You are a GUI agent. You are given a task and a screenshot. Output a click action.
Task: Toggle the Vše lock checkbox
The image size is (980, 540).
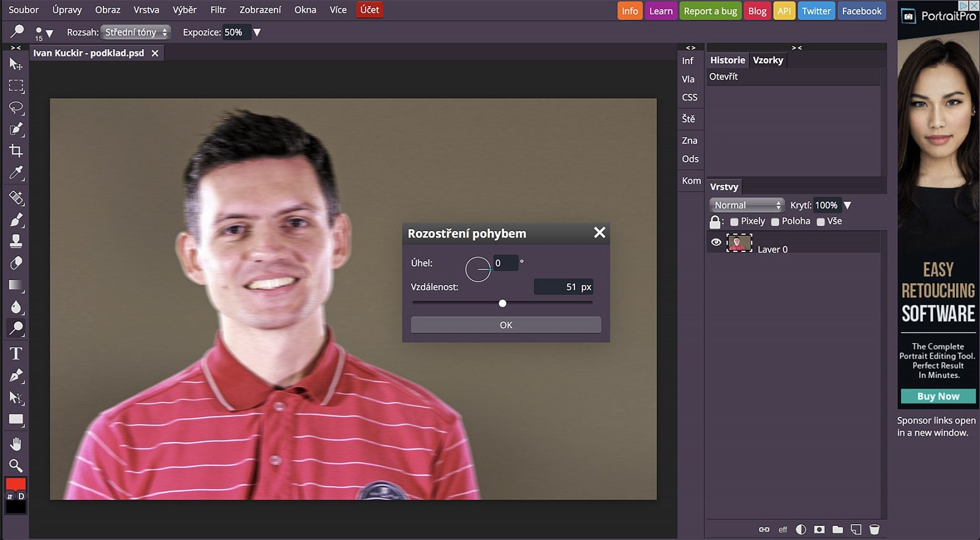point(820,222)
